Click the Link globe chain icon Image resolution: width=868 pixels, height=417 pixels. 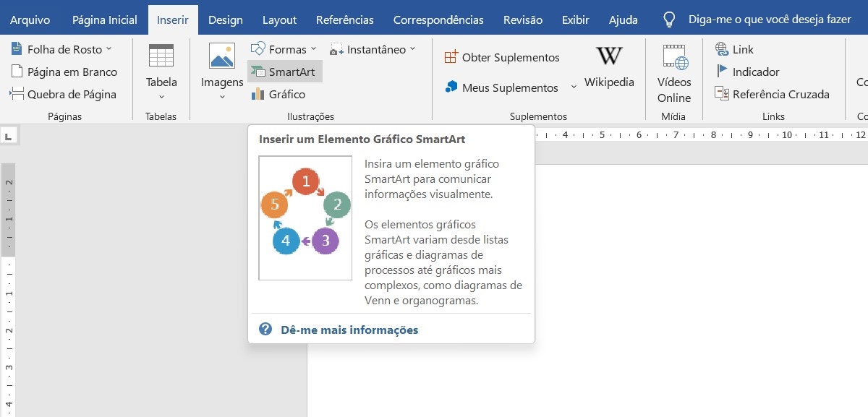tap(721, 49)
